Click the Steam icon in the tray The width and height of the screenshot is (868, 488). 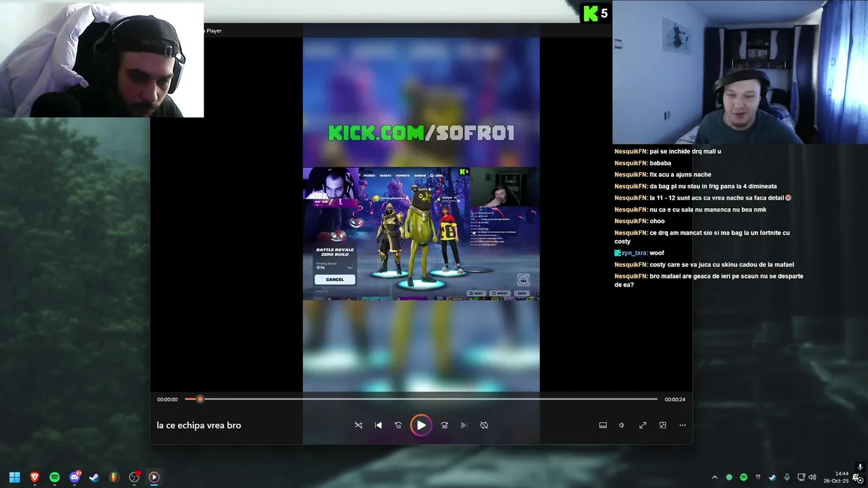[x=772, y=477]
